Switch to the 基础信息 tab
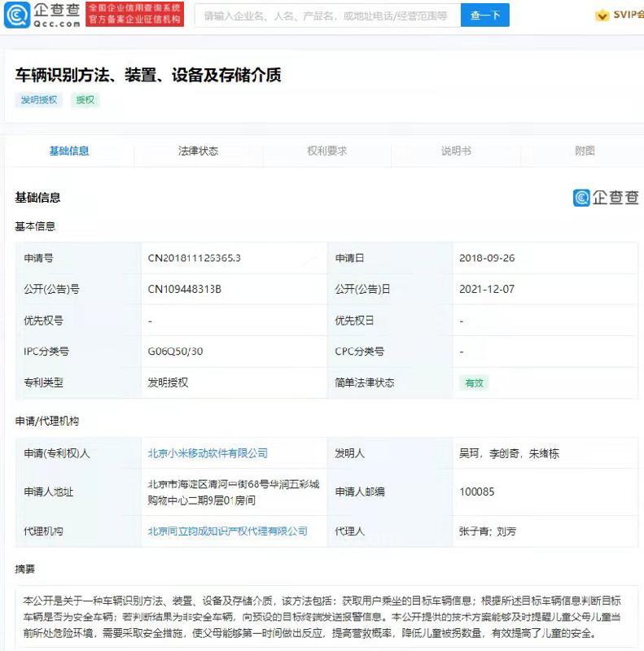Viewport: 644px width, 651px height. [x=69, y=151]
